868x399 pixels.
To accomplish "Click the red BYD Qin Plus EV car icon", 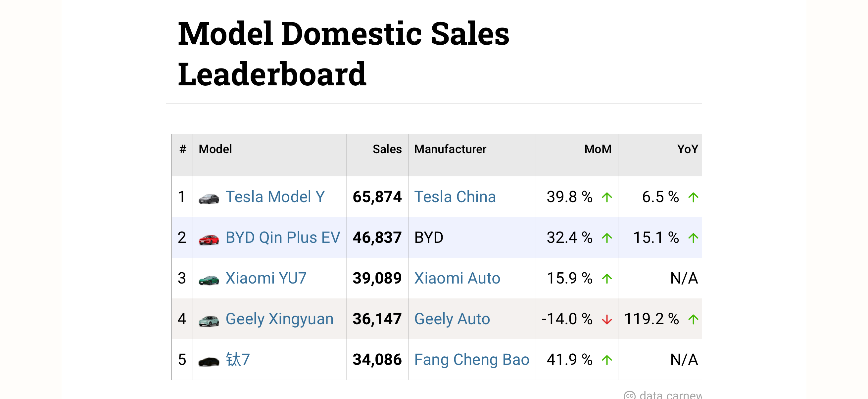I will click(209, 239).
